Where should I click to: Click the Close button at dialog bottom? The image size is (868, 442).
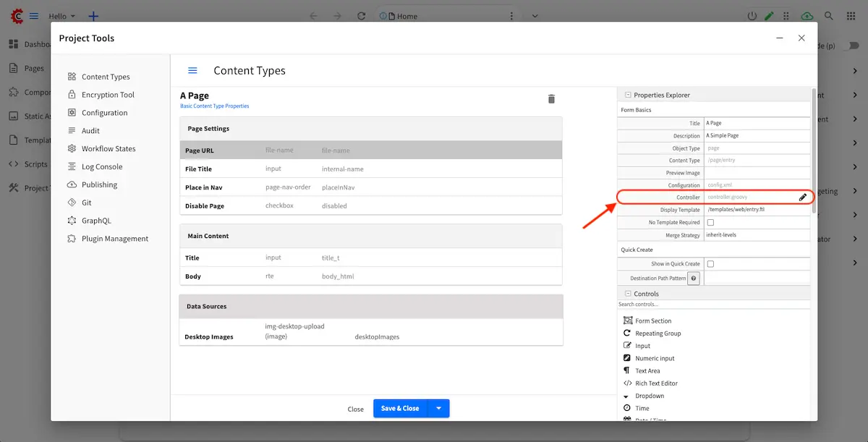(x=355, y=409)
